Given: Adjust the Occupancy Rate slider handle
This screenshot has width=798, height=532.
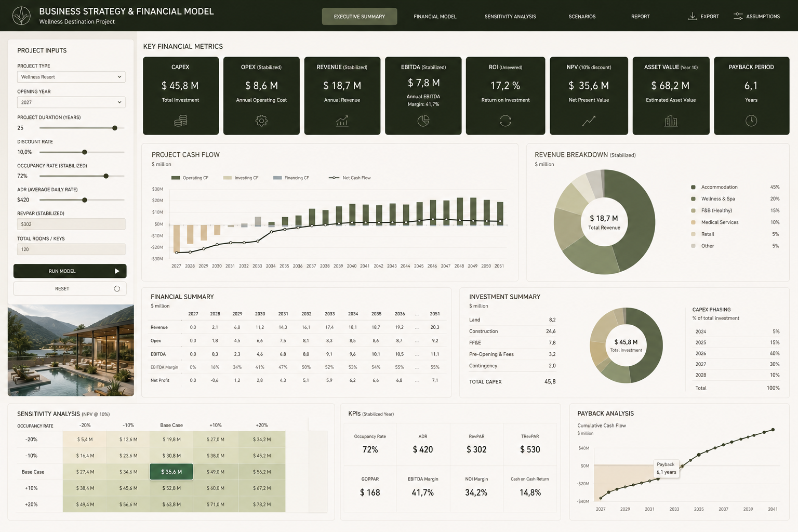Looking at the screenshot, I should point(106,176).
